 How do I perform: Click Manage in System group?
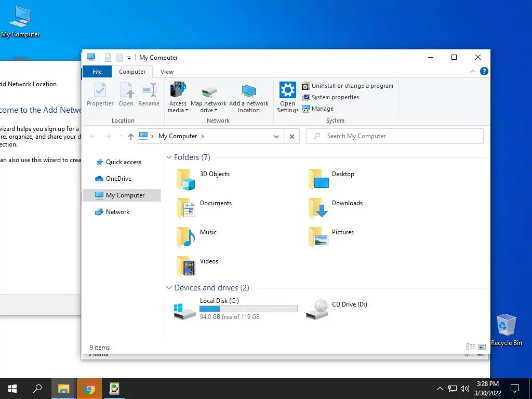coord(317,109)
